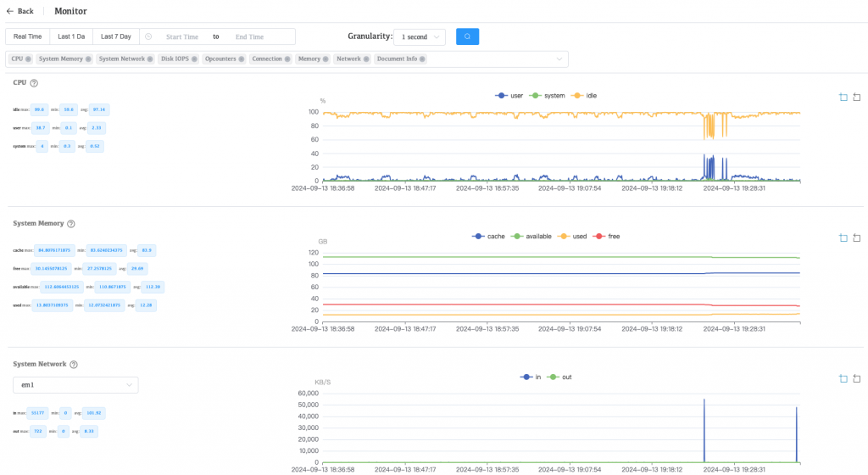Go Back to the previous page
The height and width of the screenshot is (475, 868).
20,11
